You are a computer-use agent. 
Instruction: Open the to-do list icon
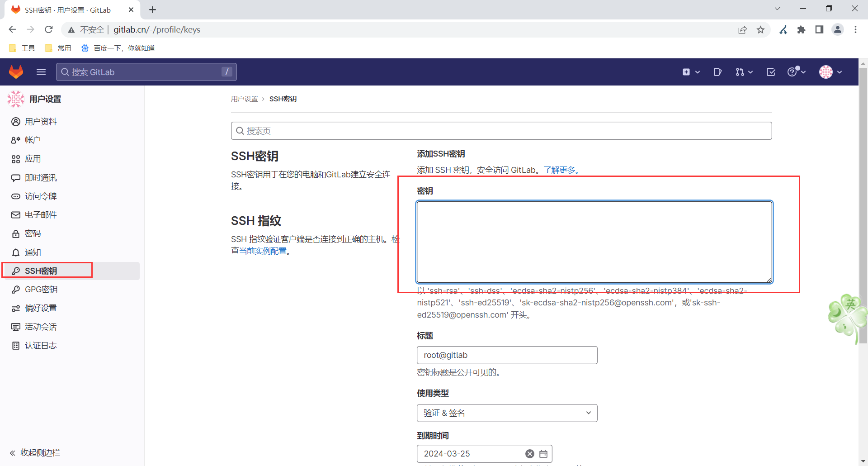pyautogui.click(x=771, y=72)
